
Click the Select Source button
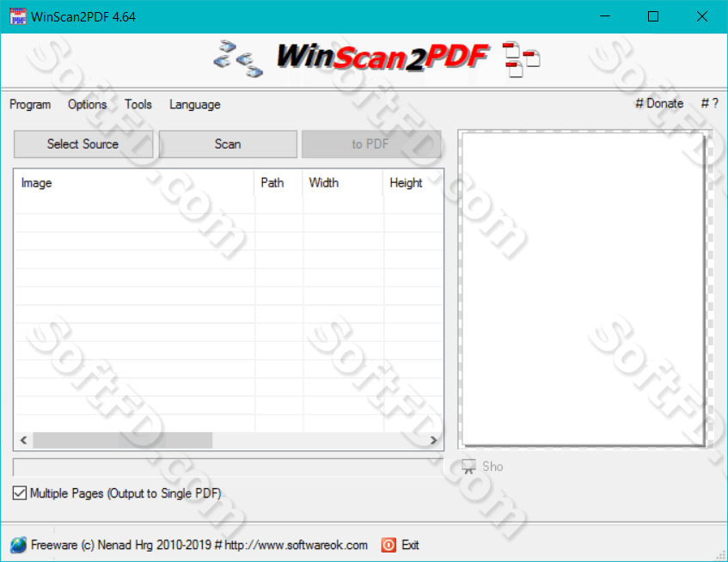83,144
